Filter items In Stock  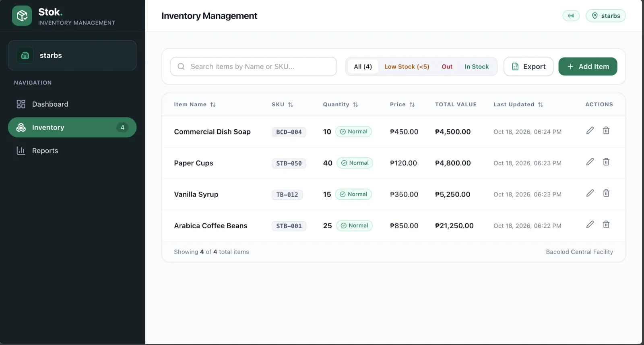[477, 66]
